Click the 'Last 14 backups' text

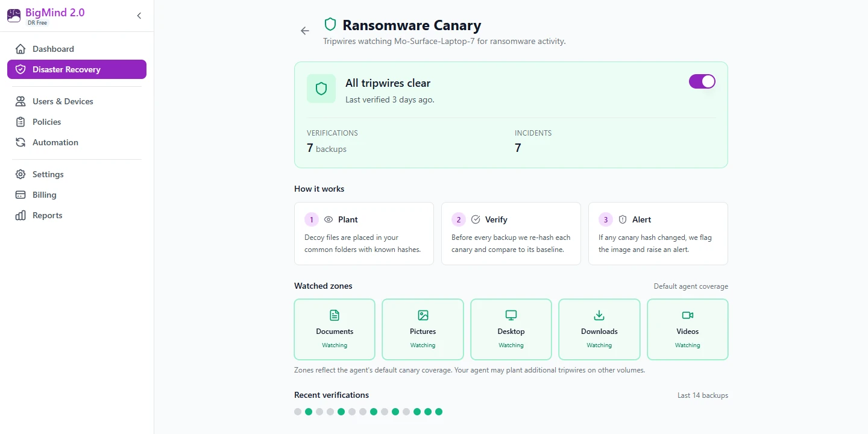point(703,395)
